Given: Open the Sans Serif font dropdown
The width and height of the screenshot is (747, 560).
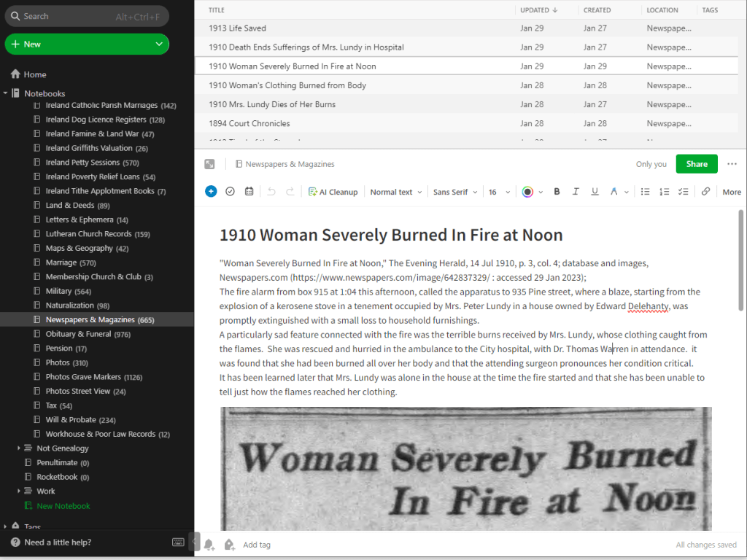Looking at the screenshot, I should pos(454,192).
